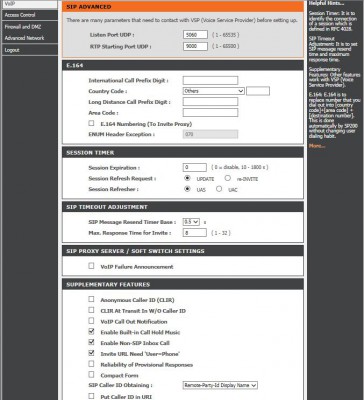Click the More... hints link

[x=317, y=146]
